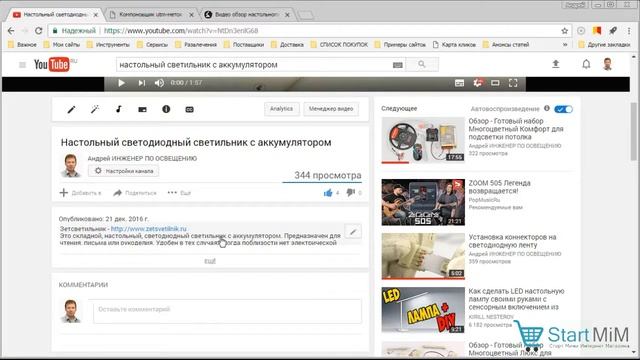Dislike the video with thumbs down
This screenshot has width=640, height=360.
click(350, 192)
